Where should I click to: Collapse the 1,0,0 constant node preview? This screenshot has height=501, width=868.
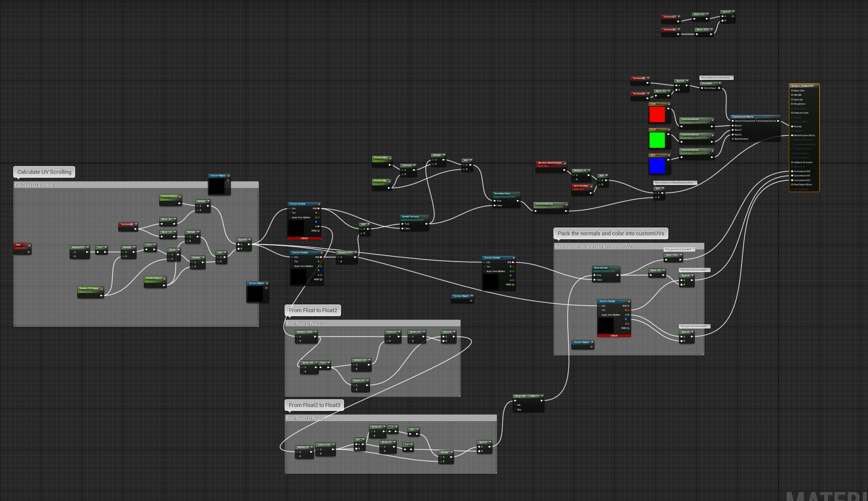tap(669, 104)
